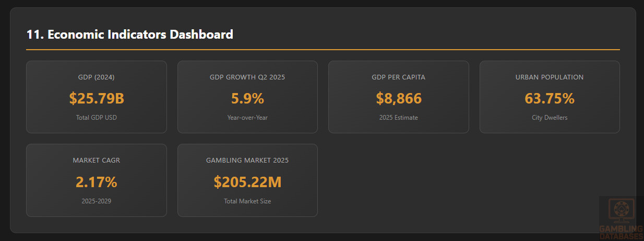The width and height of the screenshot is (644, 241).
Task: Click the 2.17% CAGR value
Action: [96, 182]
